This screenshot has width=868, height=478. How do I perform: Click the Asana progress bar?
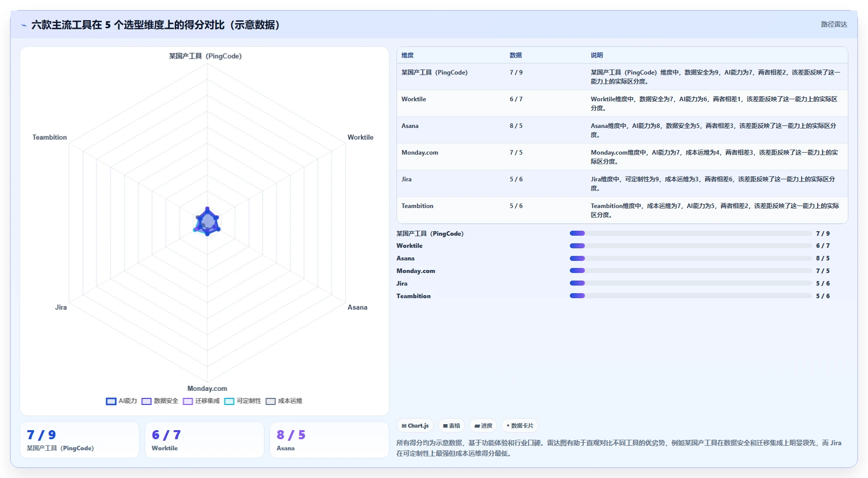point(690,258)
